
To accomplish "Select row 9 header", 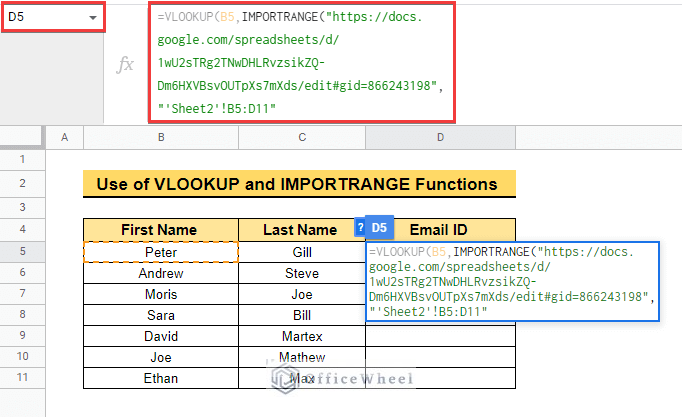I will point(22,335).
